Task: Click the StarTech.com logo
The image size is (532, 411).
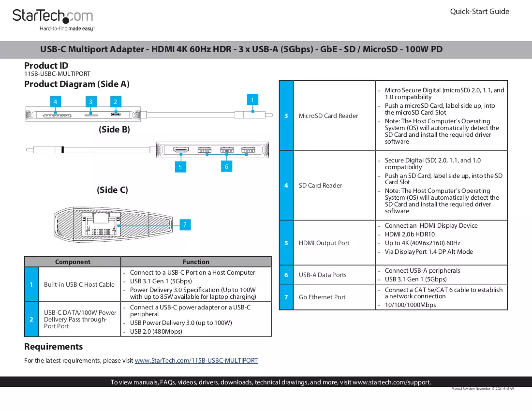Action: (x=53, y=20)
